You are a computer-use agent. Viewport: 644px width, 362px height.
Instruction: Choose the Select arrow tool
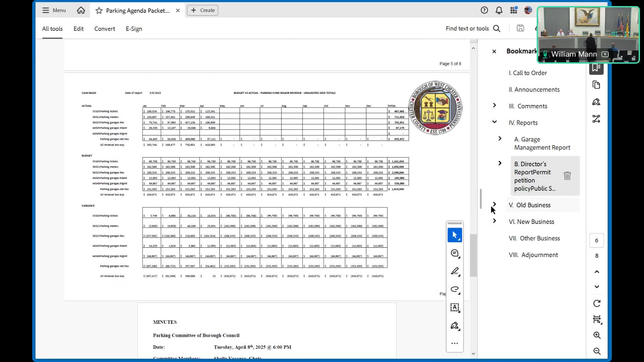[455, 235]
